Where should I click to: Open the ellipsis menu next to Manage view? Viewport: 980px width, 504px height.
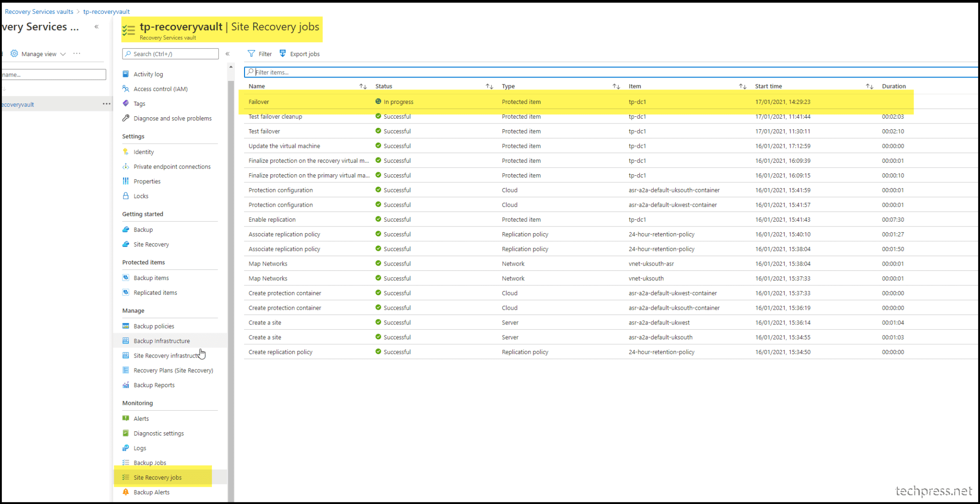pos(77,54)
